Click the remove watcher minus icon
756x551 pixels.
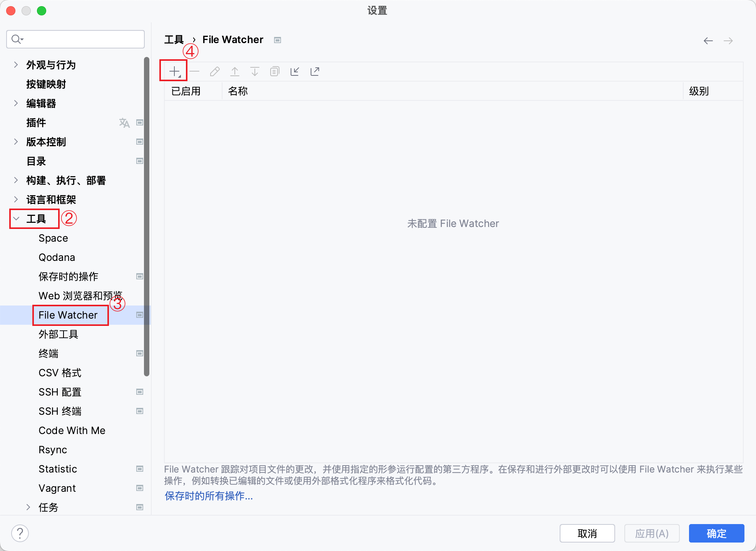click(x=194, y=71)
